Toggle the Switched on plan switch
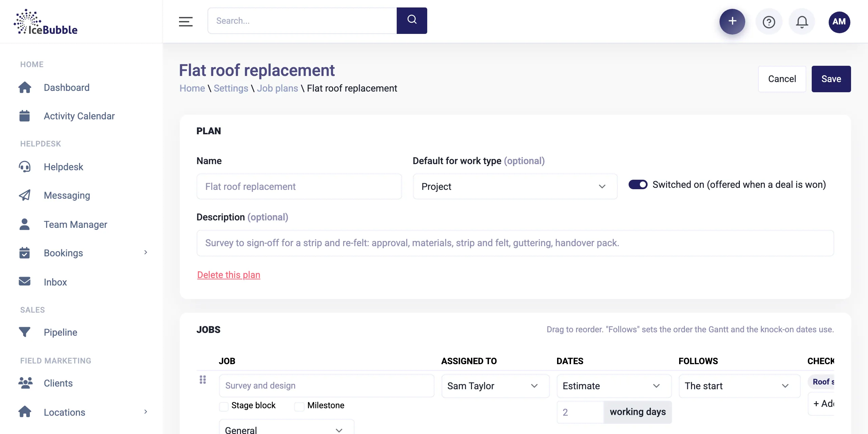Image resolution: width=868 pixels, height=434 pixels. pos(638,184)
